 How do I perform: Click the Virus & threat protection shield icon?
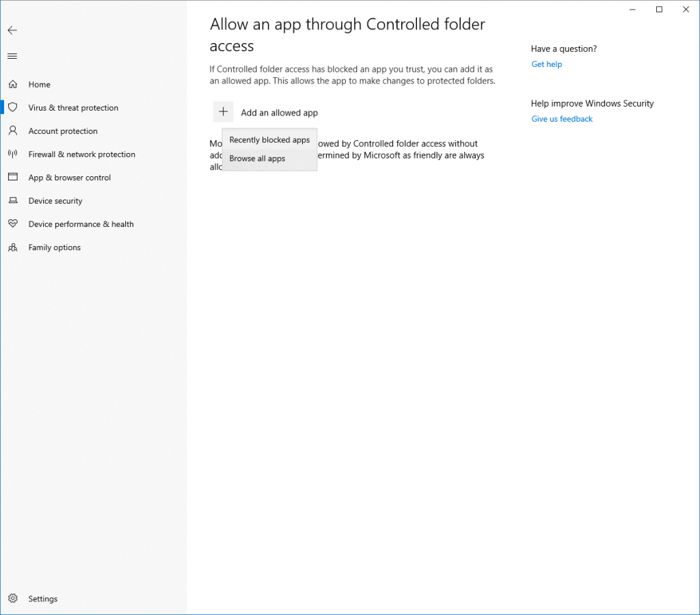[x=12, y=108]
